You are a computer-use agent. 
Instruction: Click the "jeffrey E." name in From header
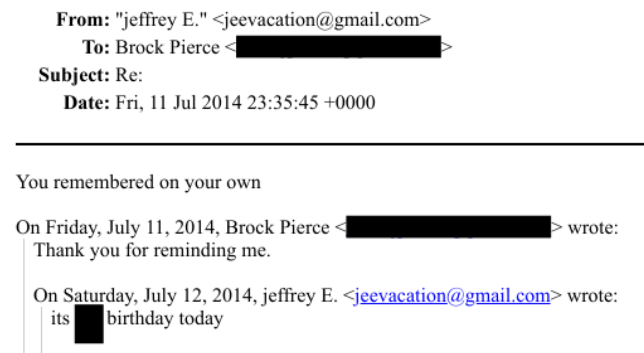pyautogui.click(x=161, y=20)
